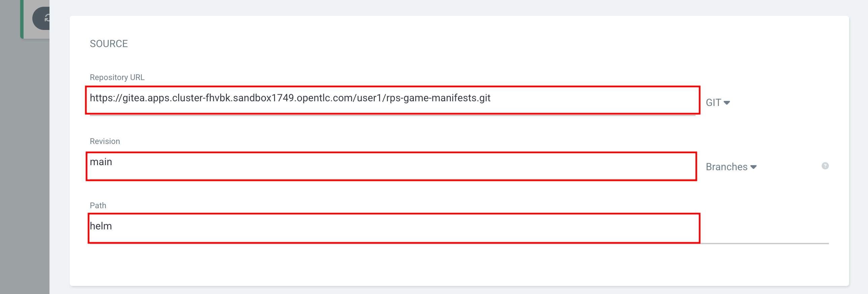
Task: Click the dimmed gray overlay beside the panel
Action: [x=25, y=169]
